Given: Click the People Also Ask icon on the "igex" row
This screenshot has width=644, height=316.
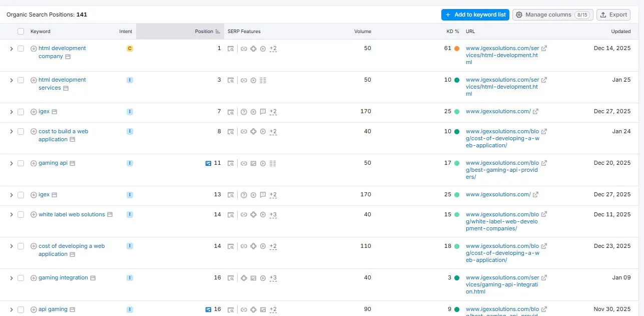Looking at the screenshot, I should tap(244, 111).
